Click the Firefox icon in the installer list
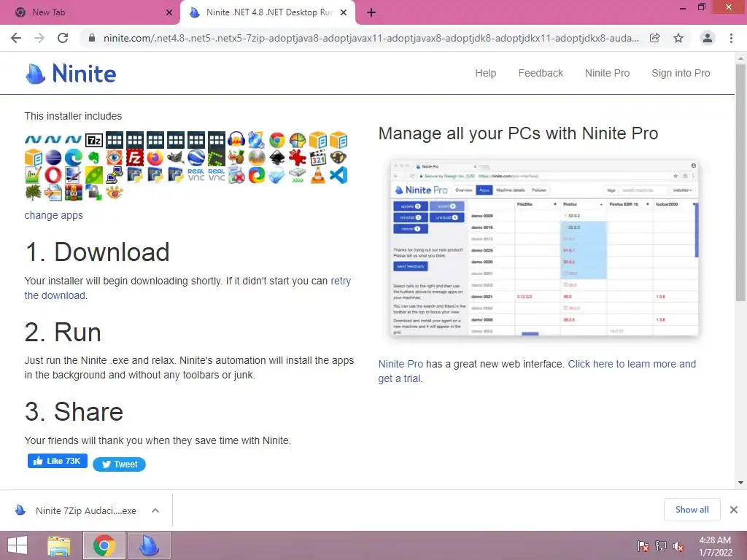The image size is (747, 560). coord(155,157)
